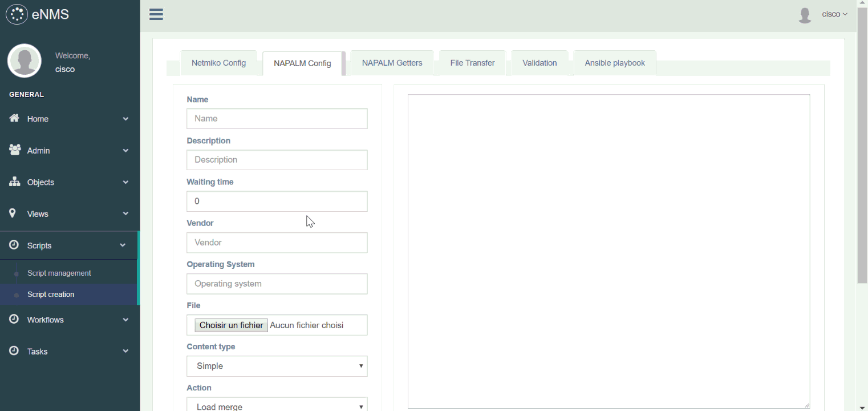Click the Workflows menu label
868x411 pixels.
pos(45,320)
